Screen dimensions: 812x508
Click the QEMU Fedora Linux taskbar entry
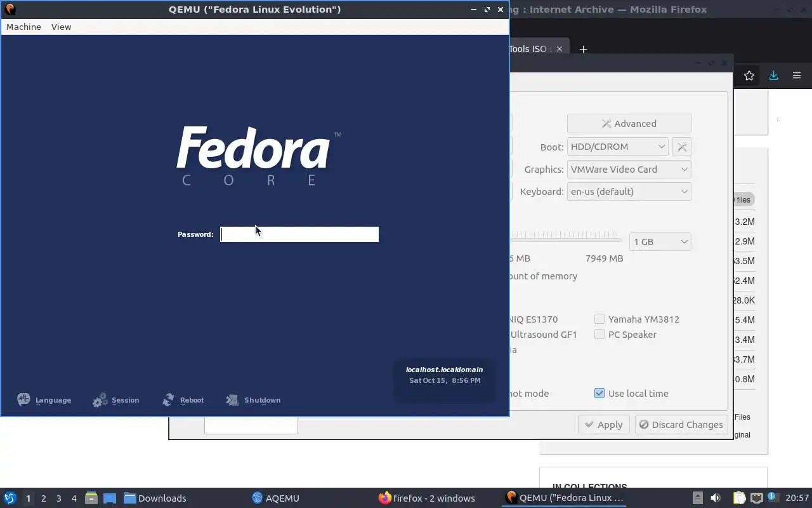coord(565,498)
